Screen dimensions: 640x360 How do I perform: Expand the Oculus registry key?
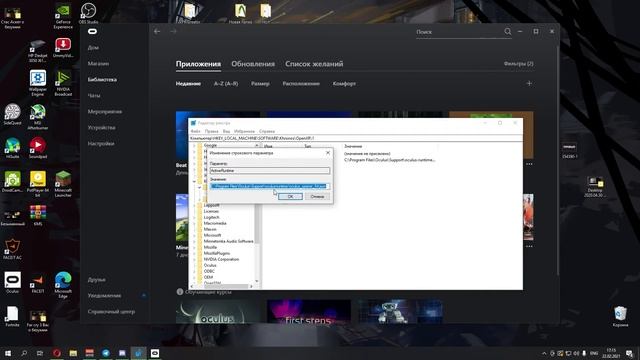tap(194, 265)
